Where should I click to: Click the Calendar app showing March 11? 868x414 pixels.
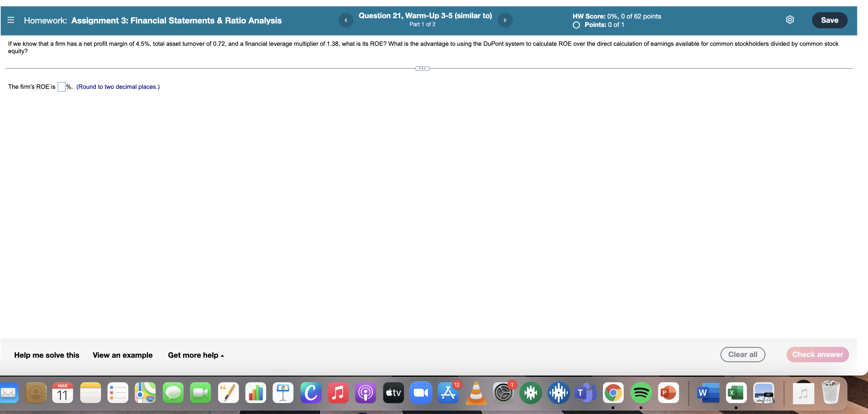62,393
